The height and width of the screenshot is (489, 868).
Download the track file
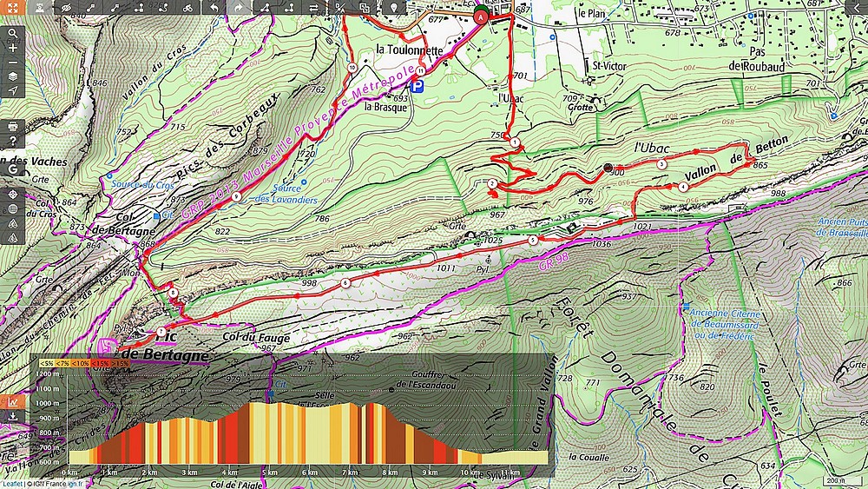12,416
